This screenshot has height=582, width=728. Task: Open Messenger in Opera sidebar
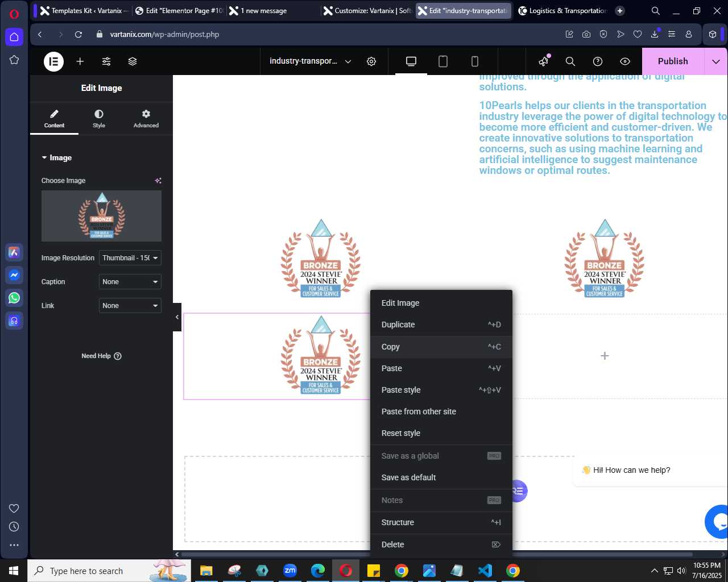(x=14, y=275)
